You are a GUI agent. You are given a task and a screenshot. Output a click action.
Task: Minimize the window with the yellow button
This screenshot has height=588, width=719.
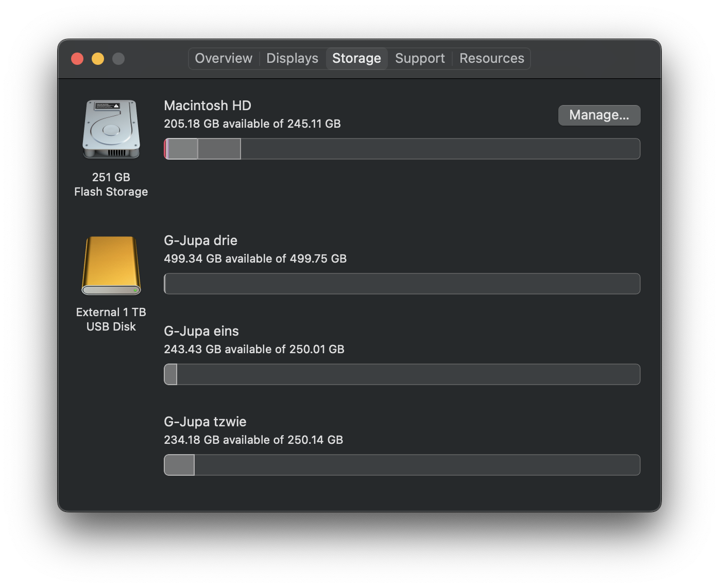98,59
